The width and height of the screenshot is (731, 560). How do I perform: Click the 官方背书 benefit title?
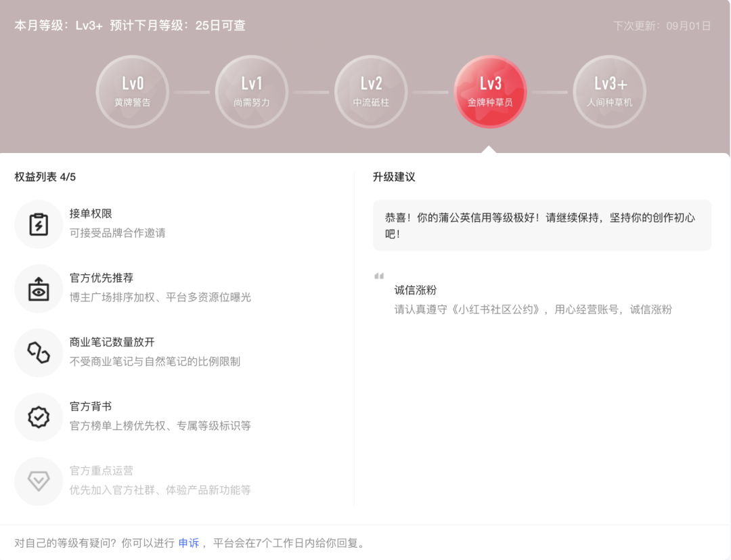point(91,407)
